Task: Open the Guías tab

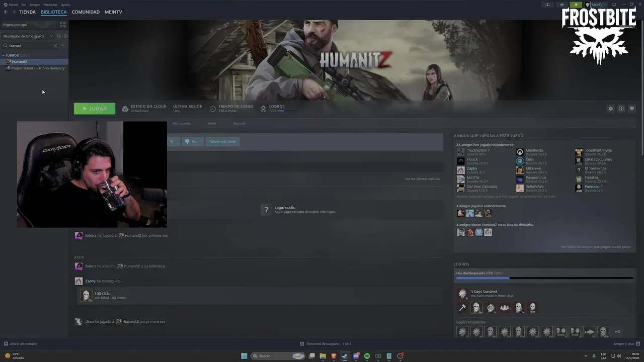Action: pos(212,123)
